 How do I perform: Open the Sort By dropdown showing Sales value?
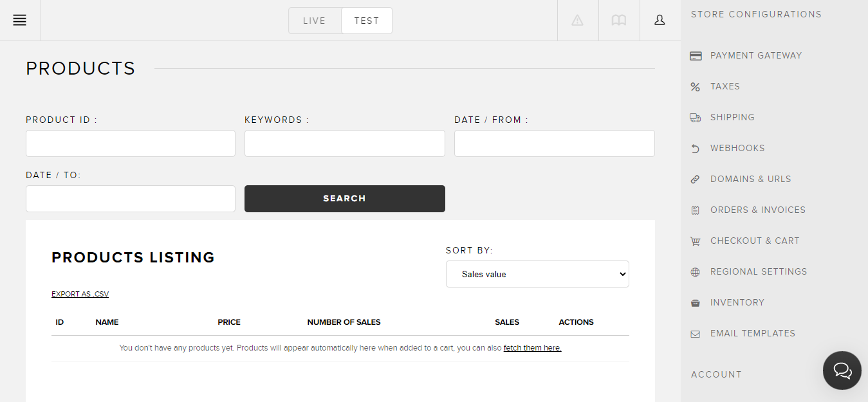537,273
